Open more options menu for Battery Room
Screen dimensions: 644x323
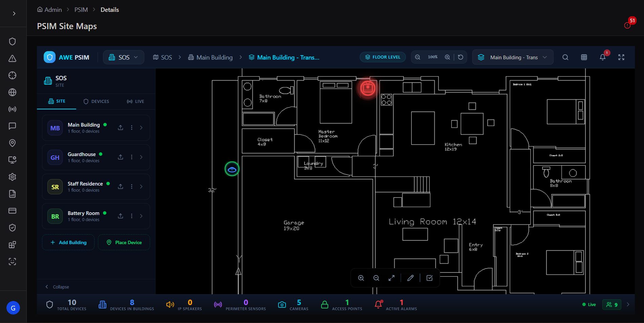point(132,216)
